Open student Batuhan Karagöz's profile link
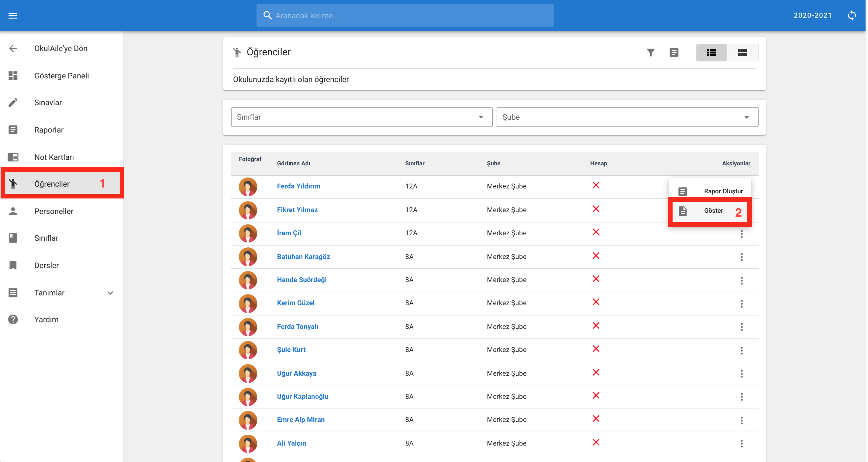The image size is (868, 462). point(303,257)
